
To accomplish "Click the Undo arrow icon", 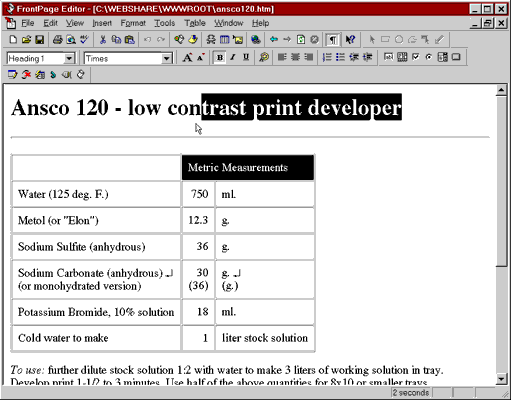I will [x=147, y=40].
